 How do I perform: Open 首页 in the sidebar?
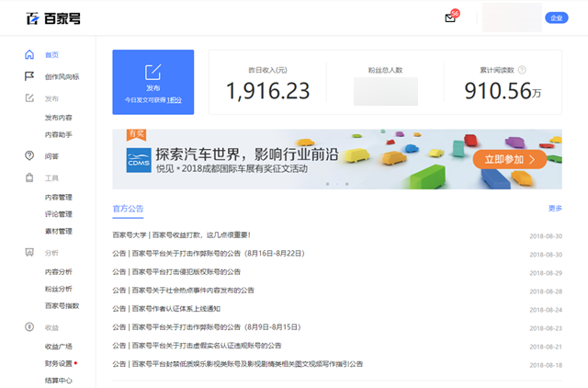(51, 55)
